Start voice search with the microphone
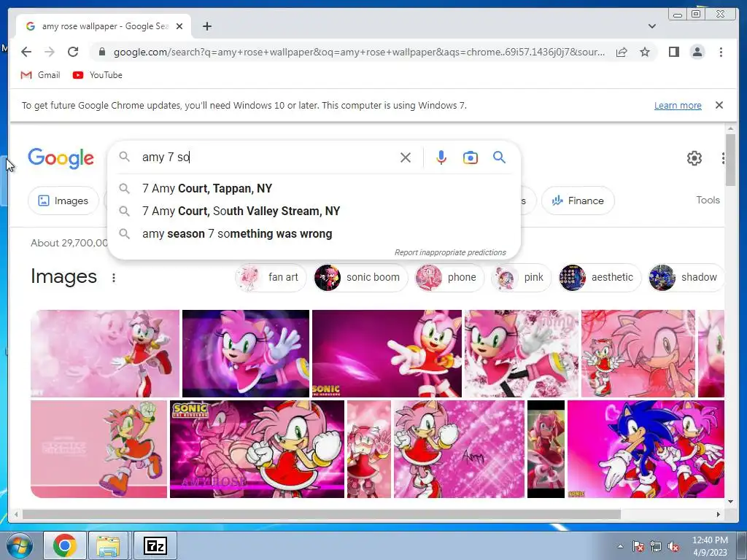 [441, 157]
